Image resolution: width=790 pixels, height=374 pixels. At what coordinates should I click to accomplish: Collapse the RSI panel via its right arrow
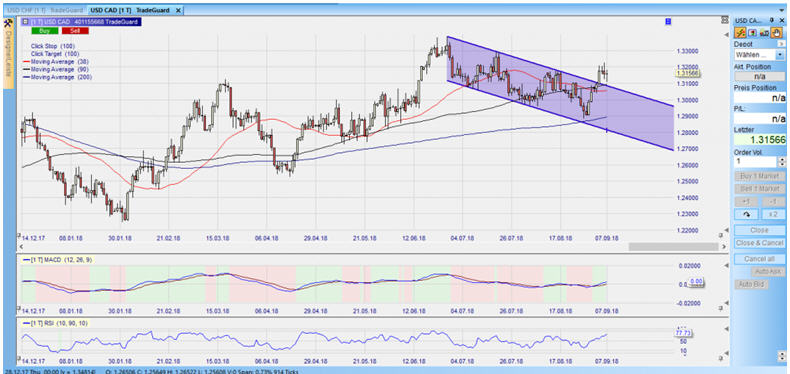tap(726, 329)
